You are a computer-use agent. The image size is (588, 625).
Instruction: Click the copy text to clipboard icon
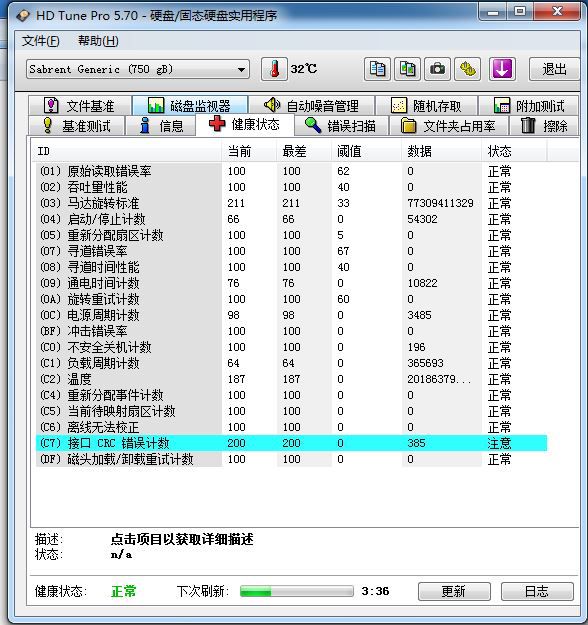[x=377, y=69]
